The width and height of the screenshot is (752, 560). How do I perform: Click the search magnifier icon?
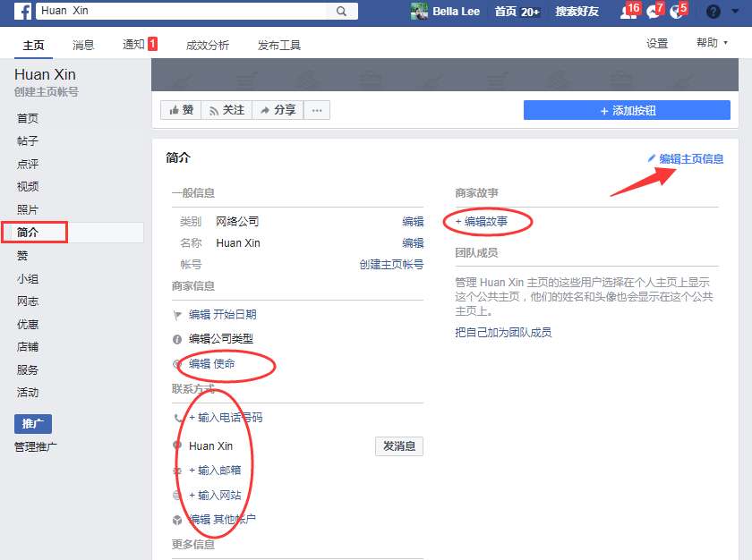pos(341,11)
